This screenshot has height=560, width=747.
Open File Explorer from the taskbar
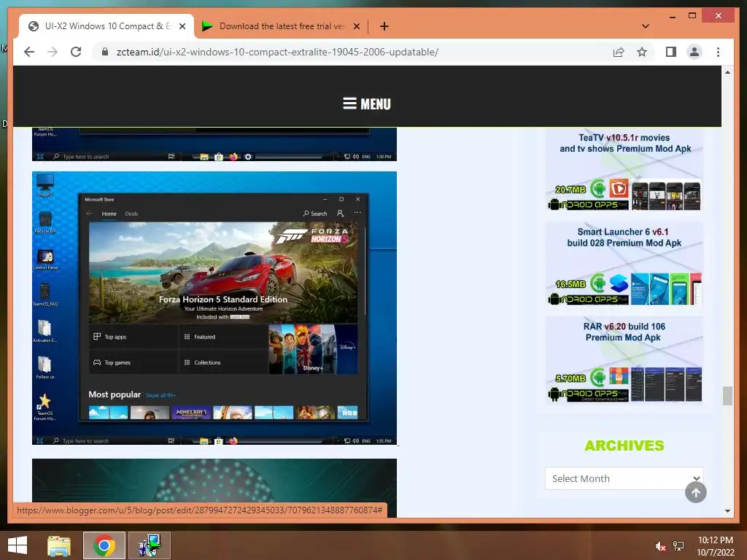[x=59, y=545]
